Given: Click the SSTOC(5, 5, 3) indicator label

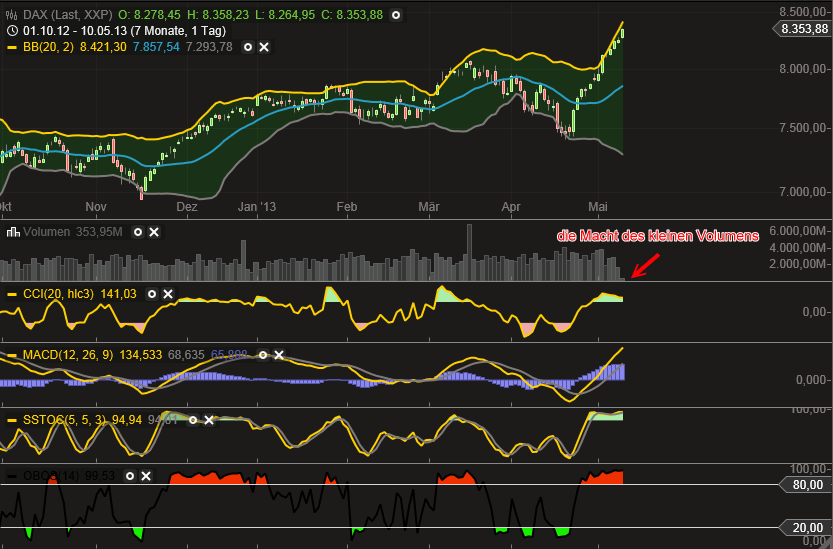Looking at the screenshot, I should coord(65,420).
